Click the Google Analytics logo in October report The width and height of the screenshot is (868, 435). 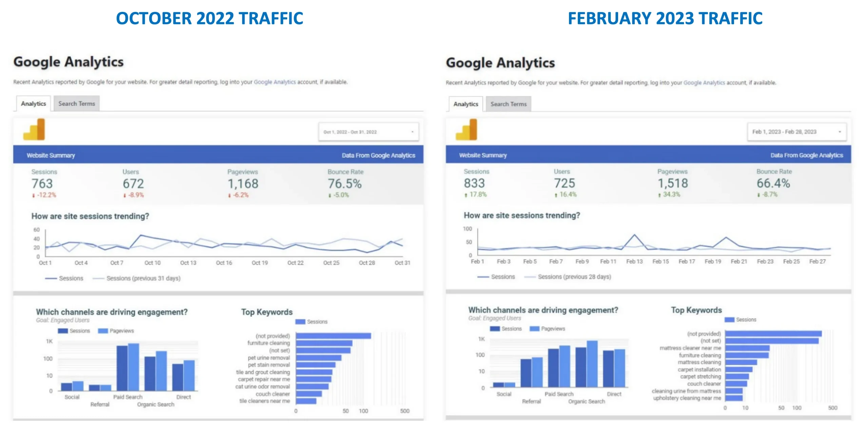pos(34,130)
